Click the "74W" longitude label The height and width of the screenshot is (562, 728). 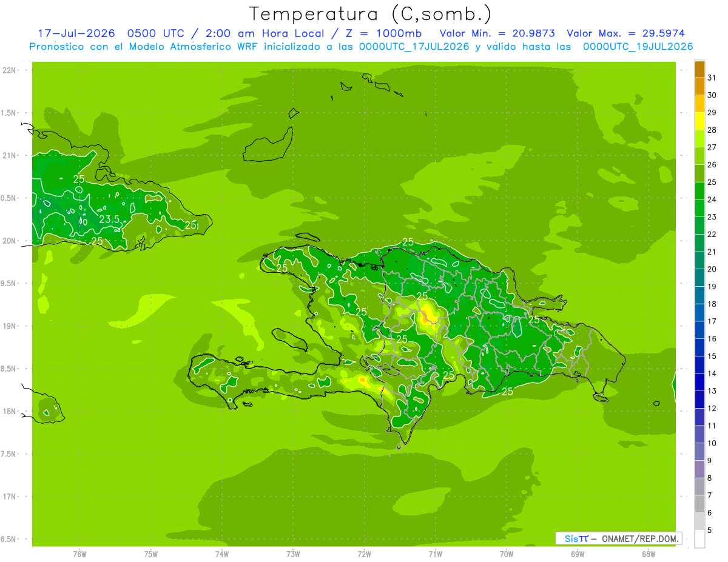tap(222, 554)
